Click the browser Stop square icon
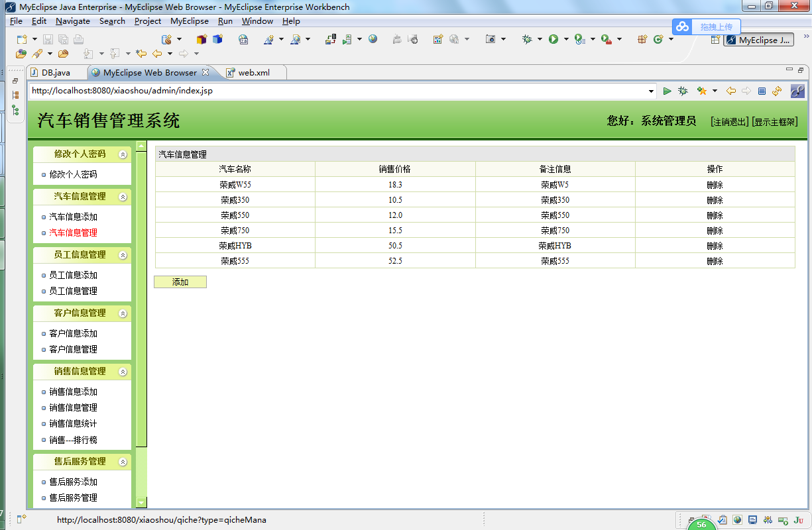Image resolution: width=812 pixels, height=530 pixels. pyautogui.click(x=762, y=91)
